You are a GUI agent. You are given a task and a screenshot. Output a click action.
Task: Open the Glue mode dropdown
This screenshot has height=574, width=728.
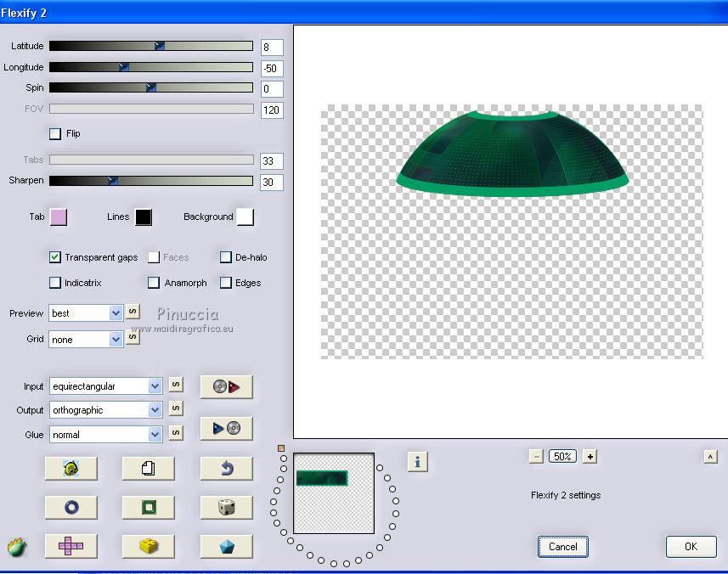pos(106,435)
